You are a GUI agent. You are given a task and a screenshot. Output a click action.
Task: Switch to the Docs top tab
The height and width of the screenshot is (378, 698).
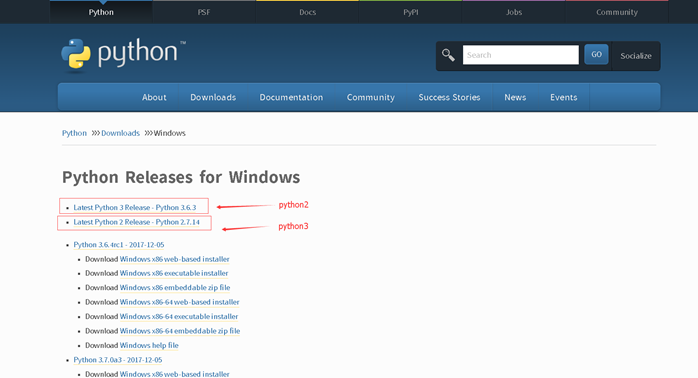[307, 12]
